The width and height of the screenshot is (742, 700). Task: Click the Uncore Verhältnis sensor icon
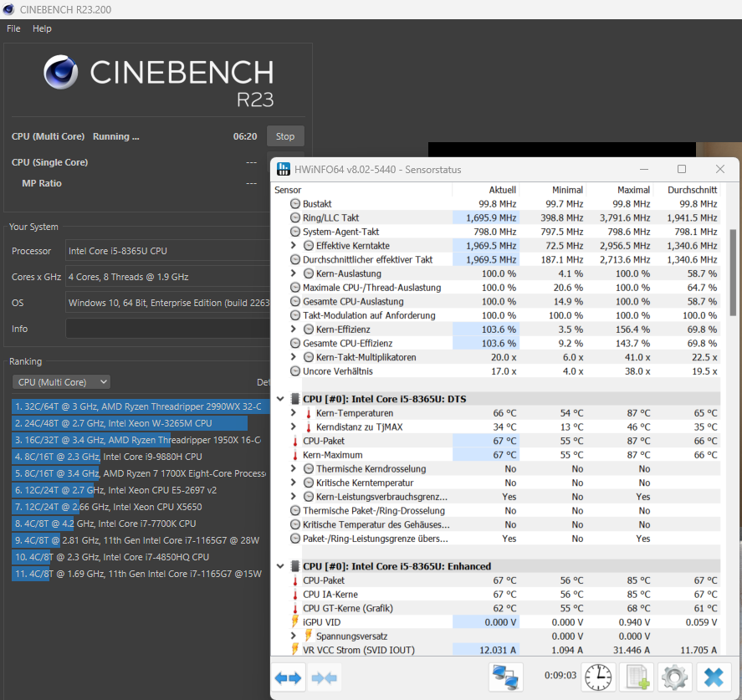(x=295, y=371)
